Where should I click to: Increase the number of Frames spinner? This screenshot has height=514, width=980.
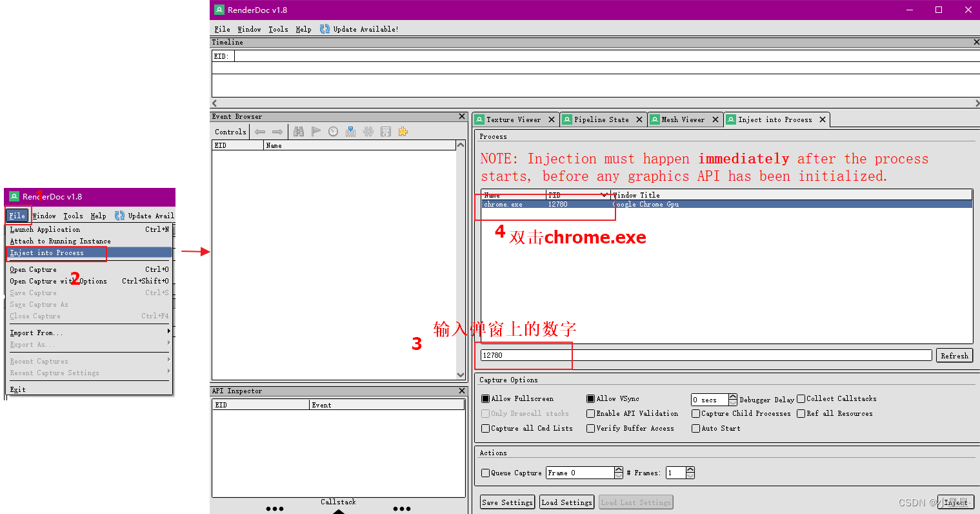(690, 469)
